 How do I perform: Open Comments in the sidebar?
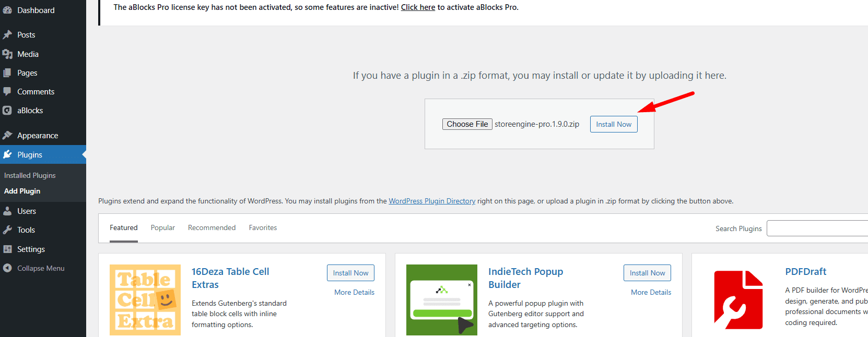[43, 92]
